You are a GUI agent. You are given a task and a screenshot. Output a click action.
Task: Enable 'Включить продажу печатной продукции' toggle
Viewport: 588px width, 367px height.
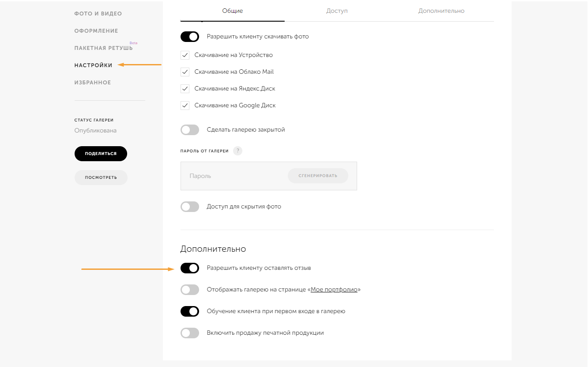190,333
